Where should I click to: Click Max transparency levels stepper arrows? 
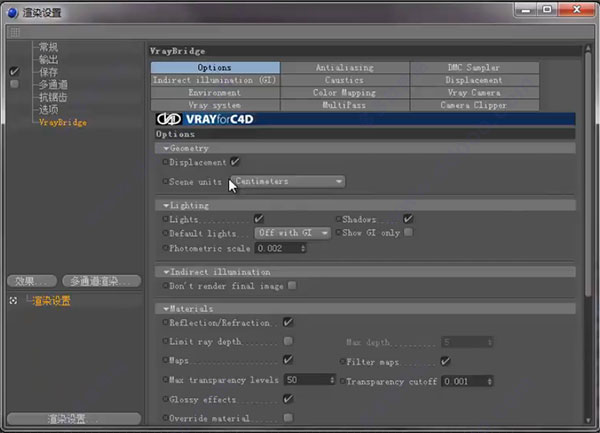coord(332,380)
